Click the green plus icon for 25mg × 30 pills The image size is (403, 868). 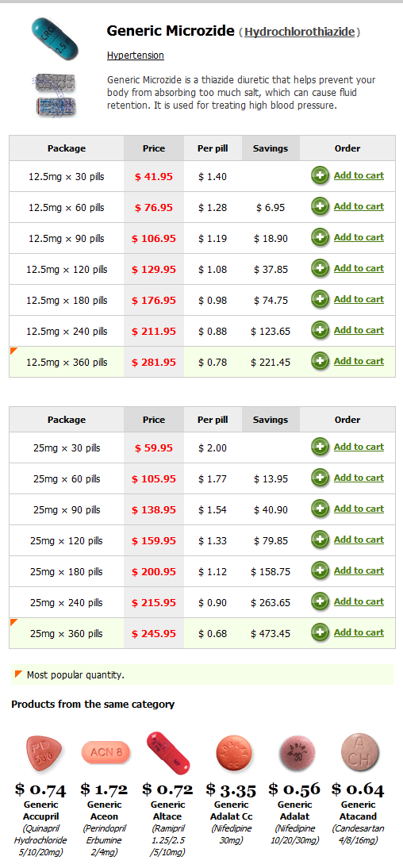pos(320,447)
